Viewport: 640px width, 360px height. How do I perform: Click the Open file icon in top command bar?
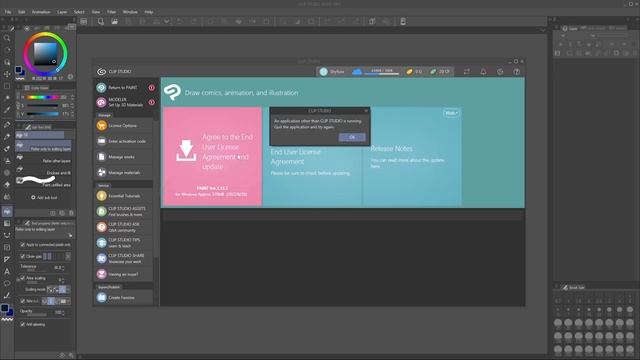(115, 22)
